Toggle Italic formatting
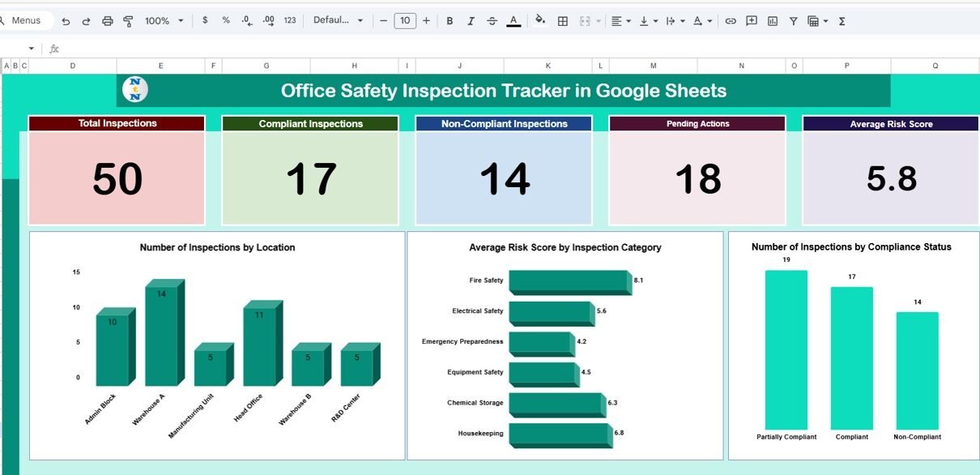 tap(471, 21)
